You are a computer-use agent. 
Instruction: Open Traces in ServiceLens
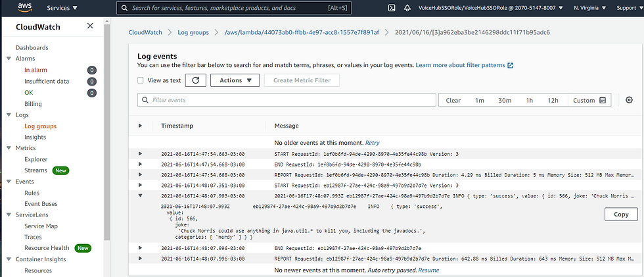coord(33,237)
